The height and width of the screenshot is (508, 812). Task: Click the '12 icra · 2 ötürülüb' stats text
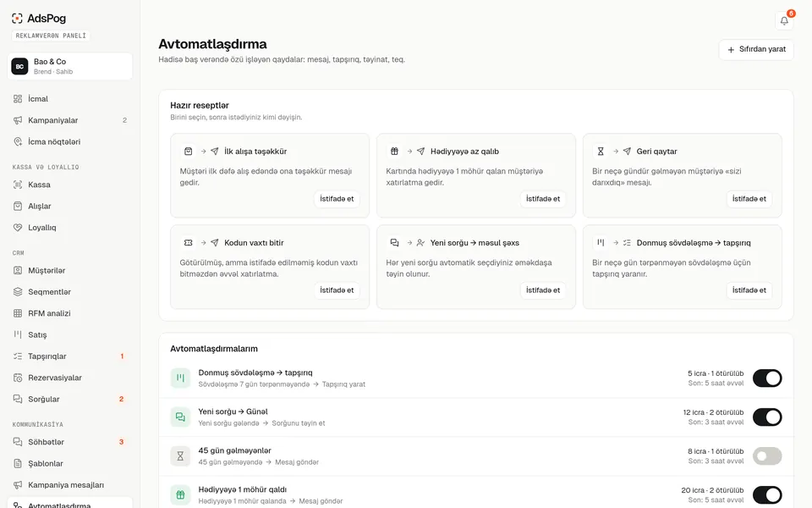coord(713,412)
